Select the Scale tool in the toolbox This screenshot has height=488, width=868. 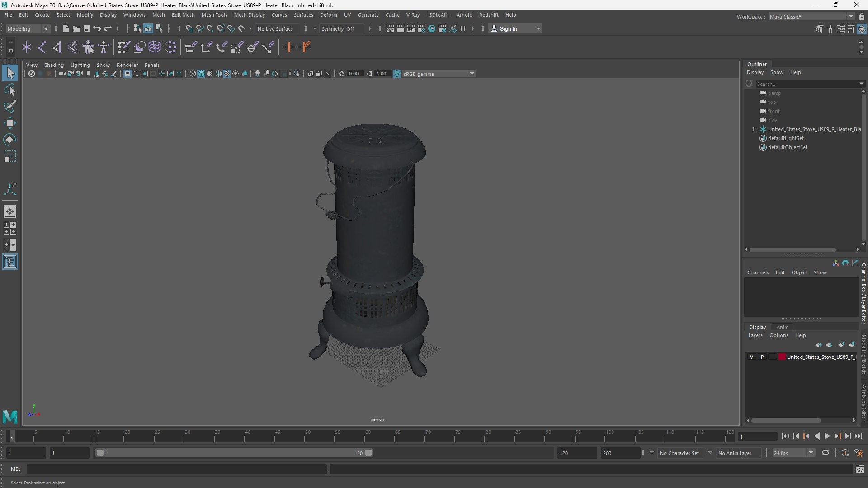(x=10, y=156)
